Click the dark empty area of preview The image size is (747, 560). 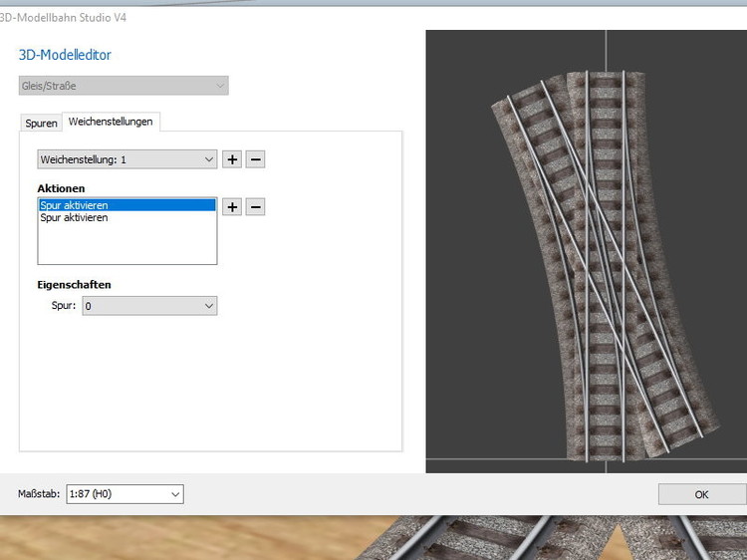[x=468, y=399]
